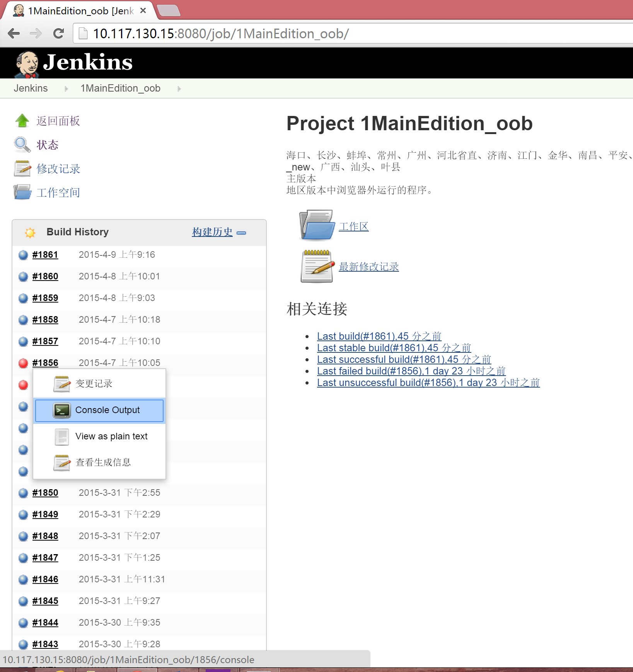The image size is (633, 672).
Task: Click the notepad icon of 变更记录 menu entry
Action: 62,384
